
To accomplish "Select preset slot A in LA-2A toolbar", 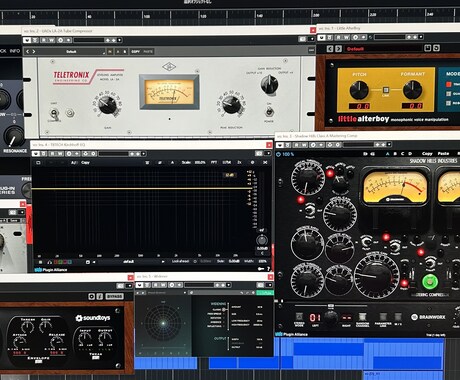I will pyautogui.click(x=118, y=52).
